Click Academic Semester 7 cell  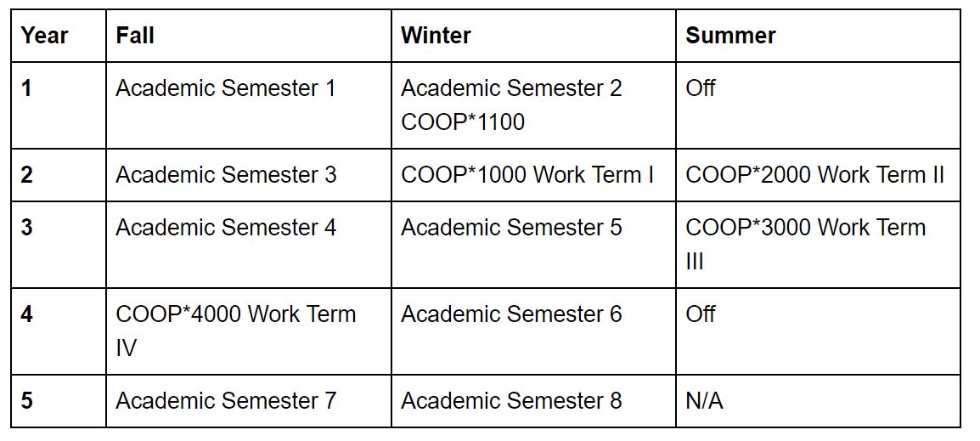tap(249, 401)
